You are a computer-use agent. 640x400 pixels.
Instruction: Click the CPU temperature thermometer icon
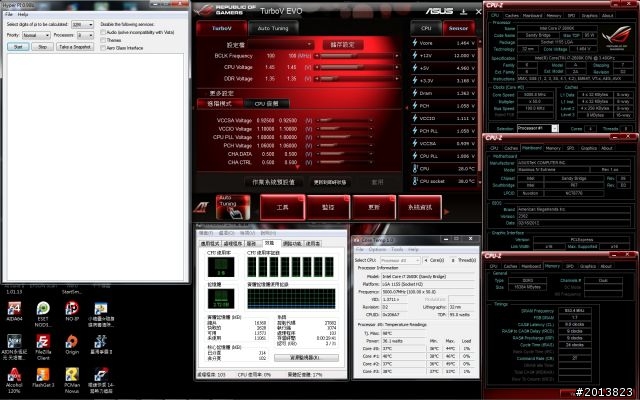[x=415, y=168]
